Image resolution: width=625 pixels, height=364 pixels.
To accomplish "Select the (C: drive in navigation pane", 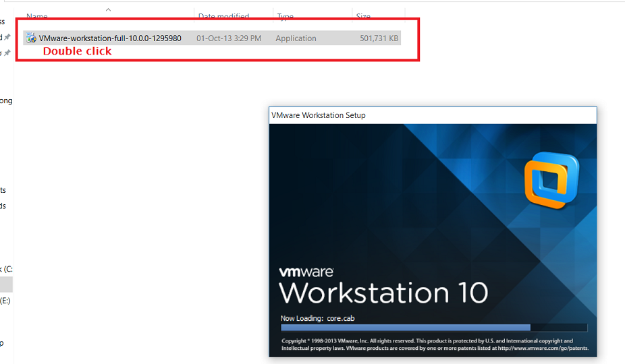I will point(6,269).
